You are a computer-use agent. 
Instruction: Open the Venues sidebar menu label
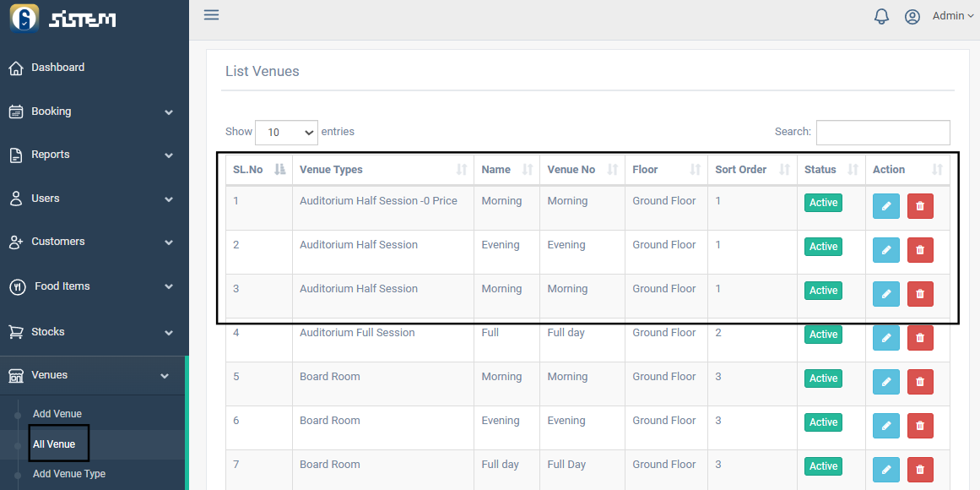coord(49,375)
